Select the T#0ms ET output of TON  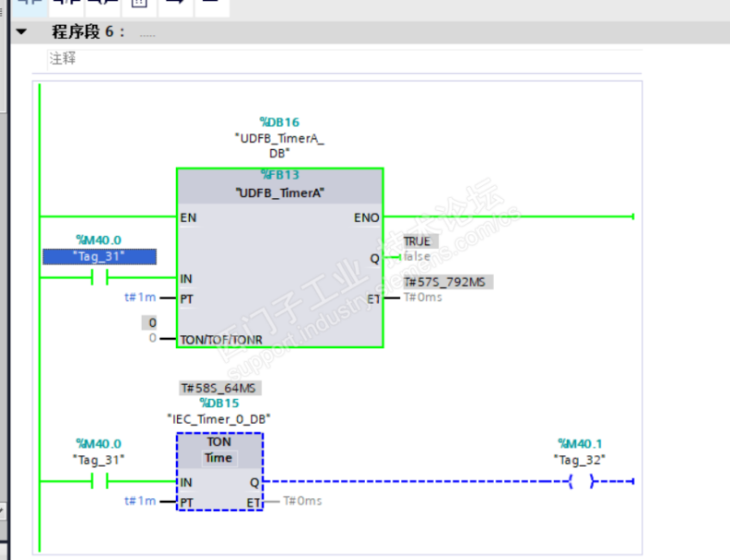pos(302,501)
